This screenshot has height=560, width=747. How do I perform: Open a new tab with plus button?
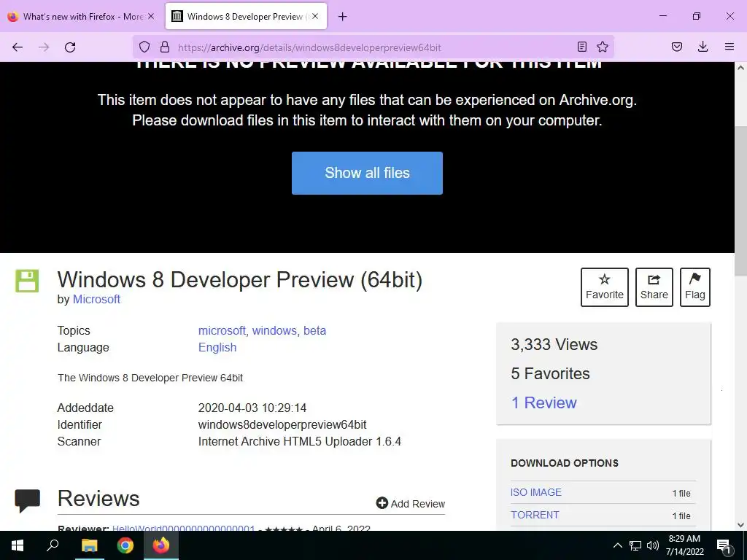(343, 17)
